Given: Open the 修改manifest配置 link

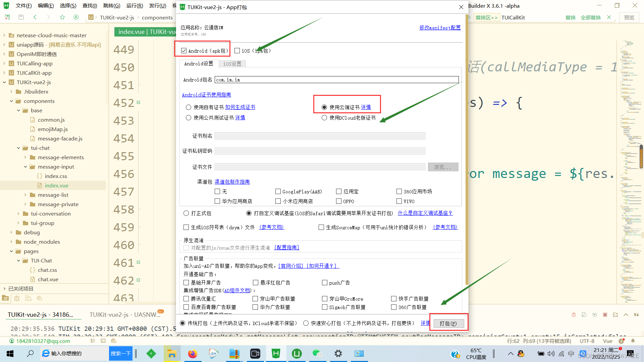Looking at the screenshot, I should pos(440,27).
